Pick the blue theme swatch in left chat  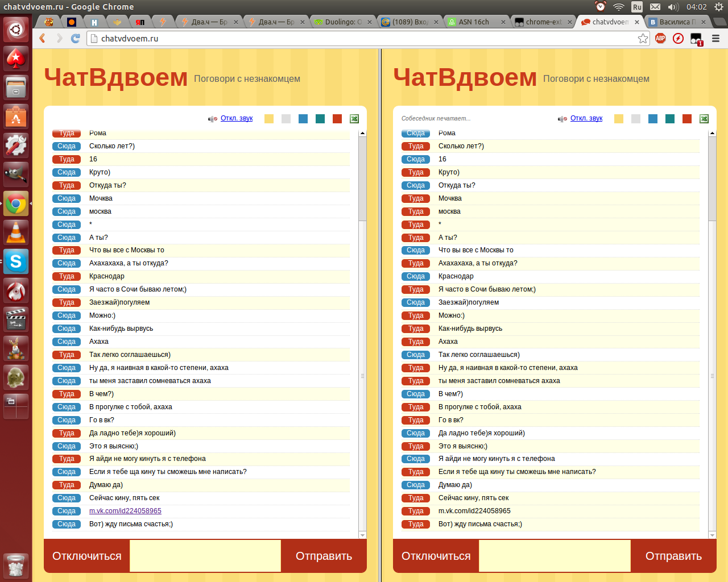click(303, 119)
